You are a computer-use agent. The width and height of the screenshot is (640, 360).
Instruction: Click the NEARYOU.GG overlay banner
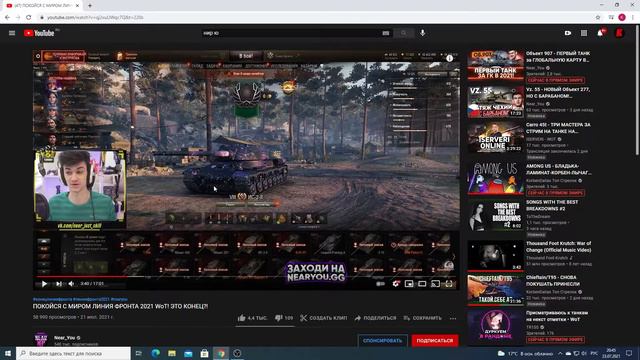coord(316,272)
